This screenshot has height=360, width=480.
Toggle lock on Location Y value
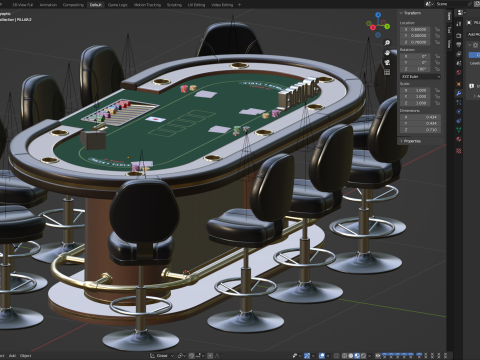click(437, 36)
